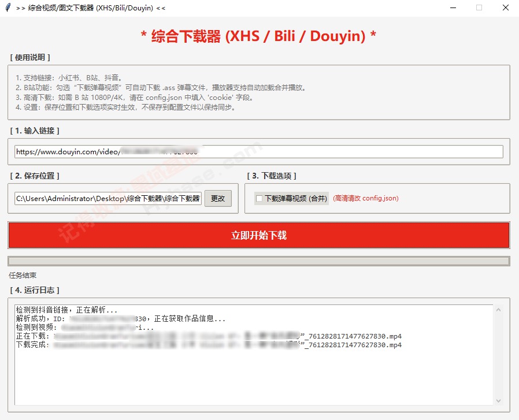Viewport: 519px width, 420px height.
Task: Select the 任务结束 status text
Action: tap(23, 276)
